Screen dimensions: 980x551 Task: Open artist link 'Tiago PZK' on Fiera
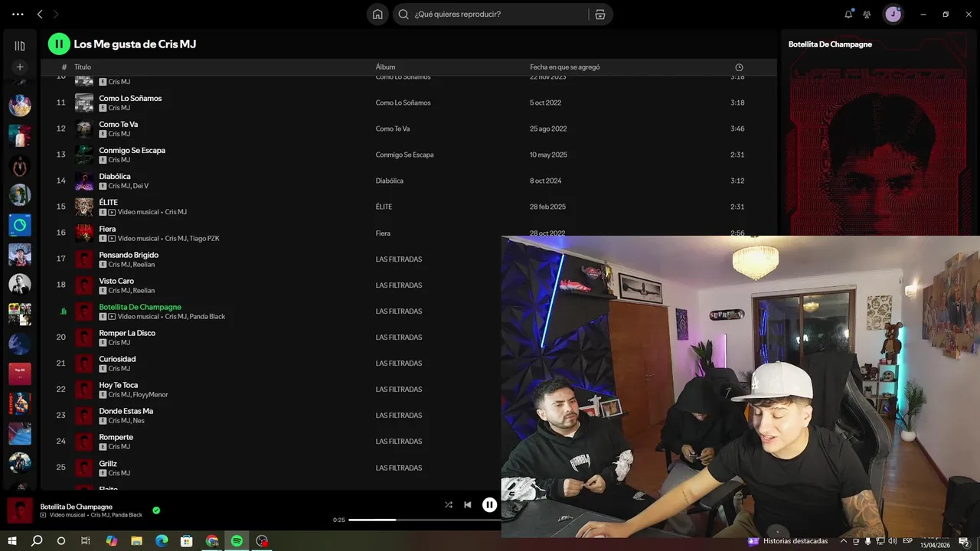coord(204,239)
